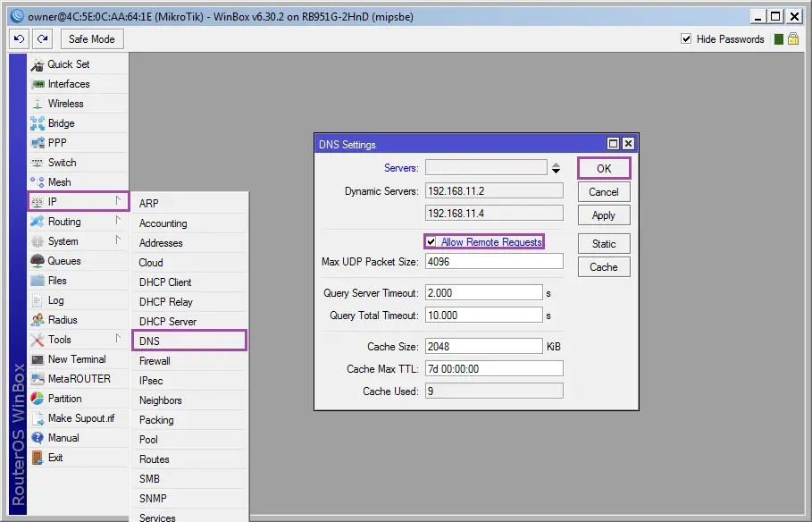Click the Make Supout.rif icon
The image size is (812, 522).
point(38,418)
